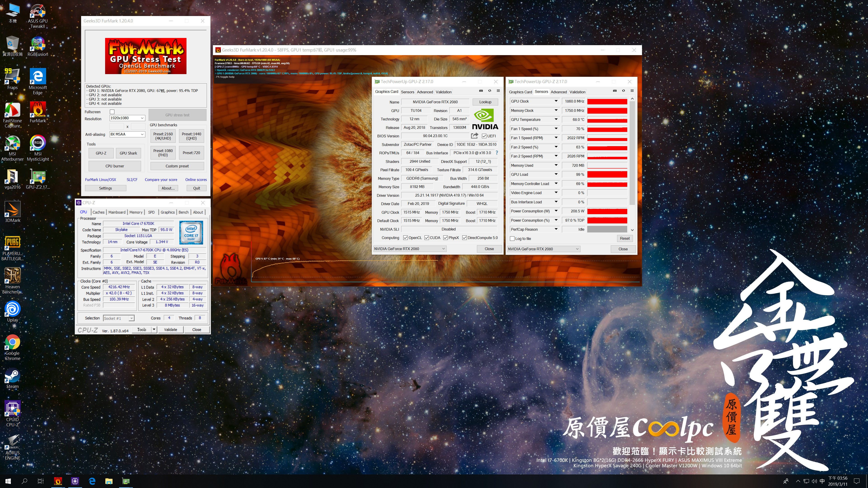This screenshot has width=868, height=488.
Task: Open the RGBFusion desktop icon
Action: 38,47
